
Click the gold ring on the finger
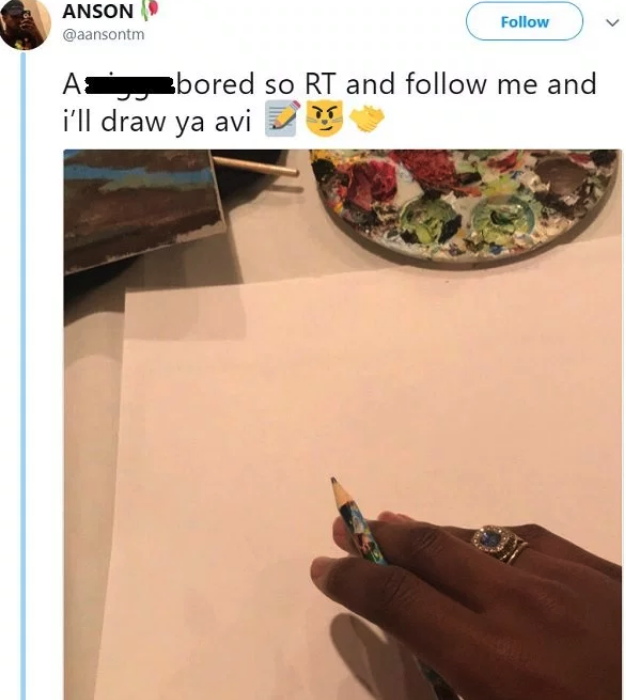point(497,543)
